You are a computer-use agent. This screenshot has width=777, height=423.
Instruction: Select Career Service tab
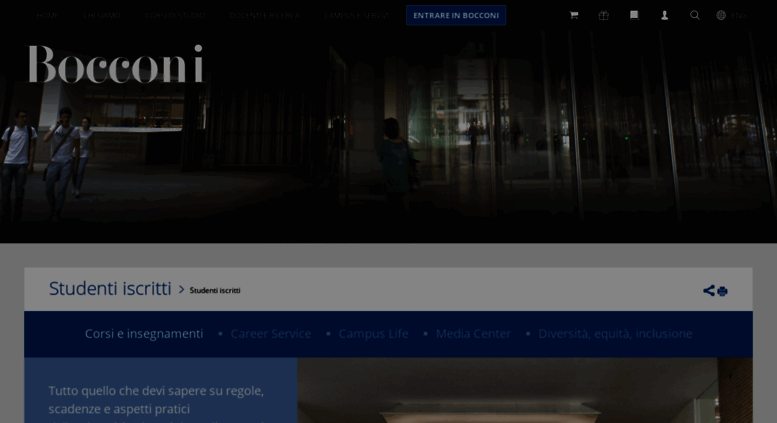pyautogui.click(x=271, y=334)
